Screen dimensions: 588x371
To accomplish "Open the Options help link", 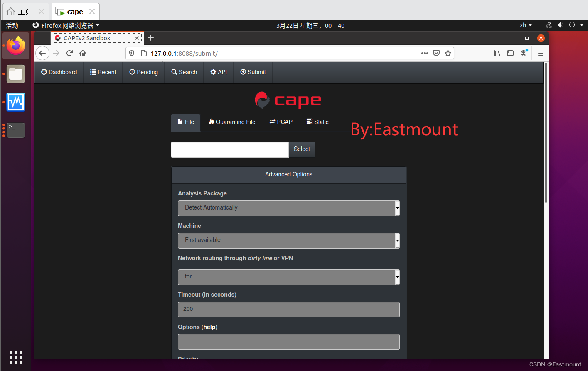I will click(x=209, y=327).
